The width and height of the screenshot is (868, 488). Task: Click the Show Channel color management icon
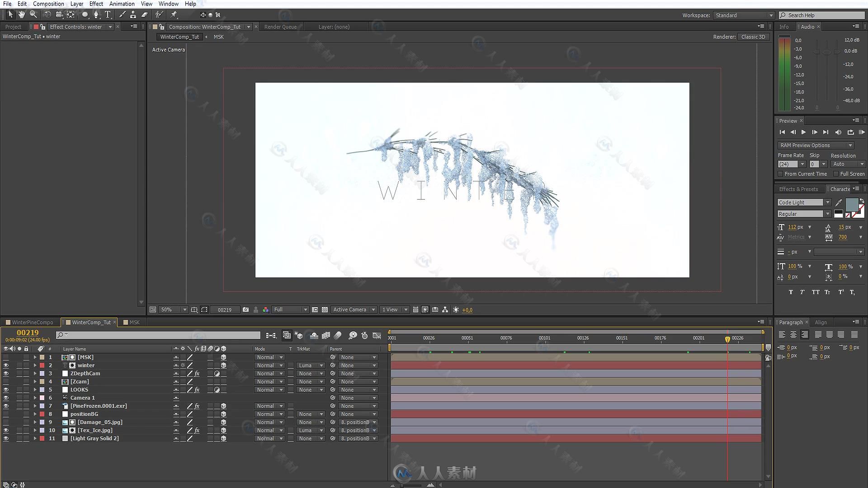click(x=265, y=310)
